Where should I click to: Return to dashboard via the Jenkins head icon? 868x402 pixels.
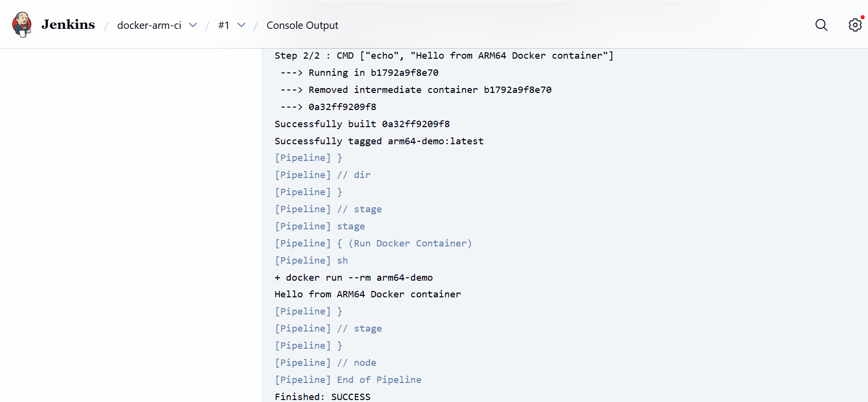[x=22, y=23]
